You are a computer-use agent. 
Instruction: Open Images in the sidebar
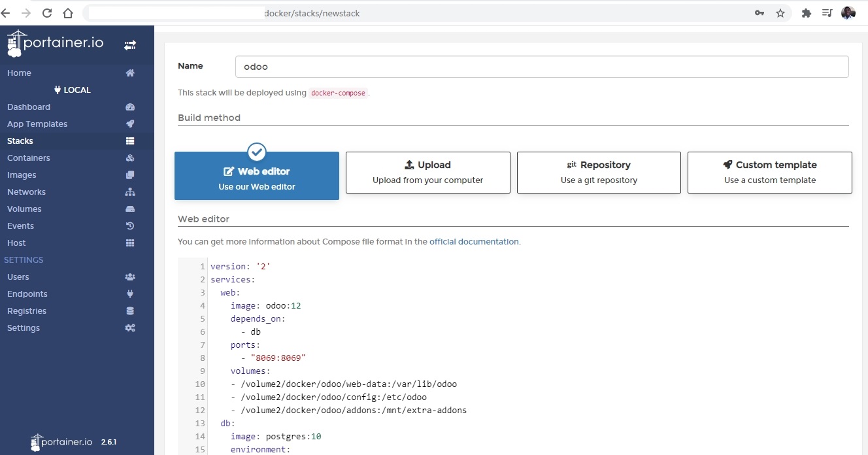point(22,175)
